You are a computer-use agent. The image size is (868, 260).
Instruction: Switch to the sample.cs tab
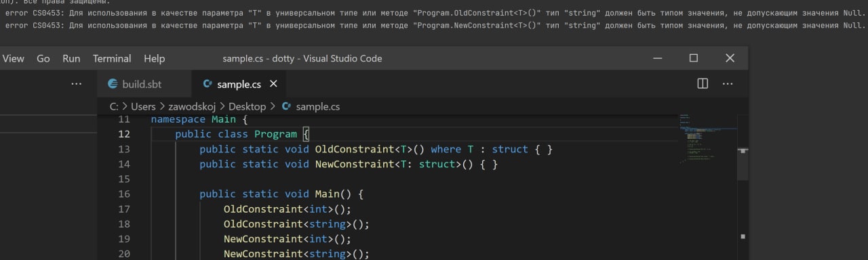pyautogui.click(x=239, y=84)
